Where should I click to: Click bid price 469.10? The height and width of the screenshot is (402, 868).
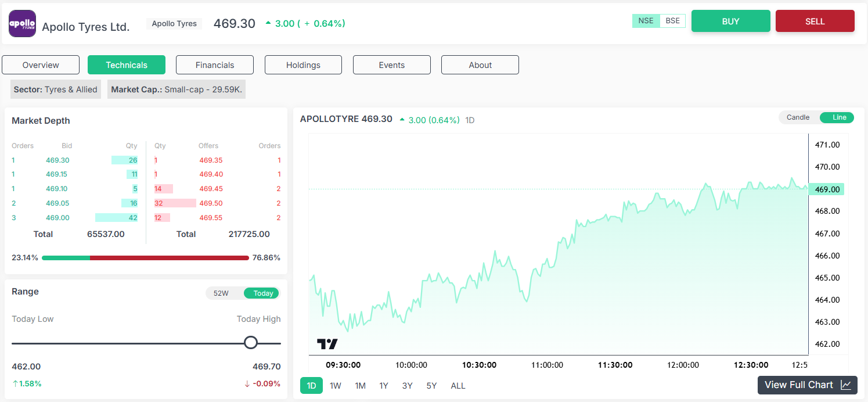point(56,189)
